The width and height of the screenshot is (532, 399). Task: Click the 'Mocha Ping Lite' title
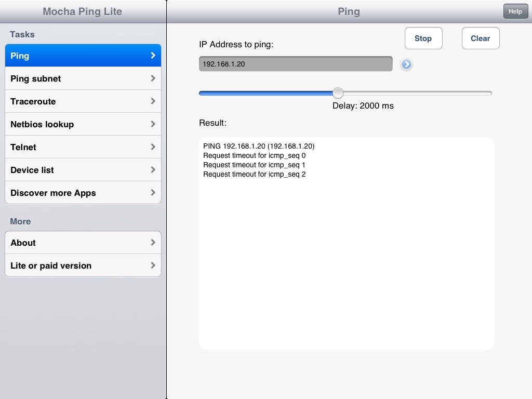coord(83,11)
